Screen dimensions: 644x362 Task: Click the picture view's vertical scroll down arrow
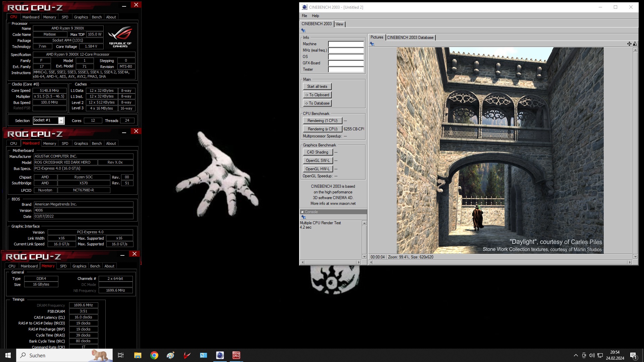click(x=635, y=257)
